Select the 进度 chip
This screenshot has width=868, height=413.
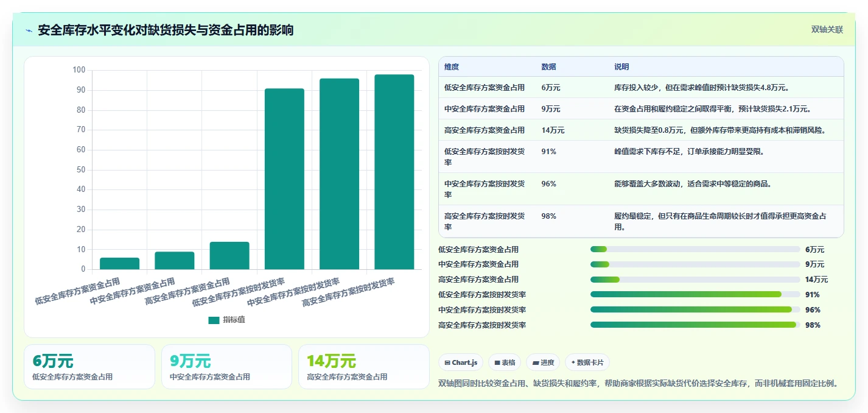pyautogui.click(x=543, y=362)
